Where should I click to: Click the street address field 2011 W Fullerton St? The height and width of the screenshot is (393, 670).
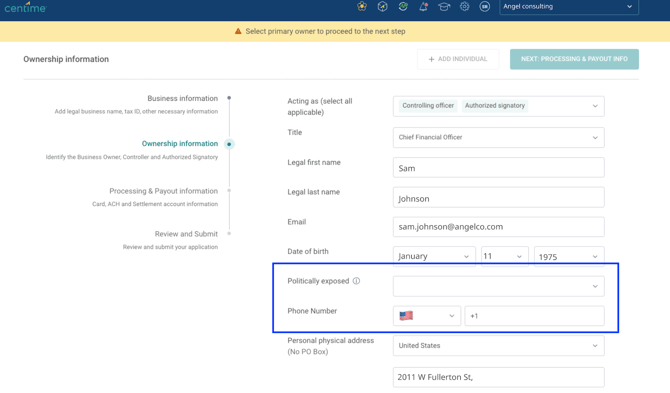[498, 377]
